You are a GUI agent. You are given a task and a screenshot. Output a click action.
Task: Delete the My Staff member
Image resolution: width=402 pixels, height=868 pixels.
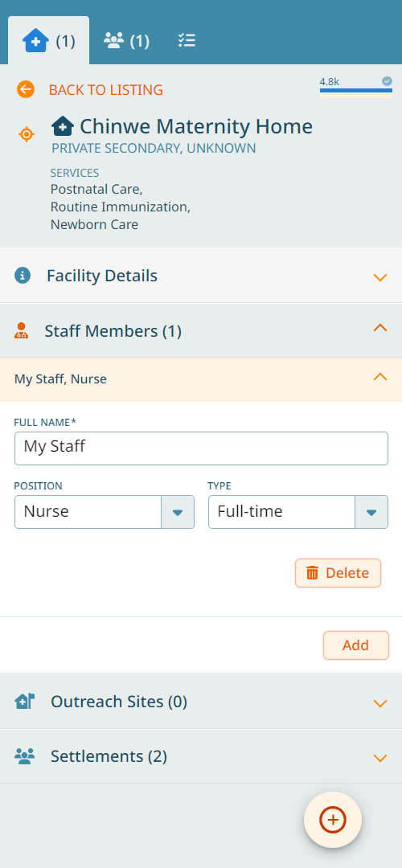pos(338,573)
